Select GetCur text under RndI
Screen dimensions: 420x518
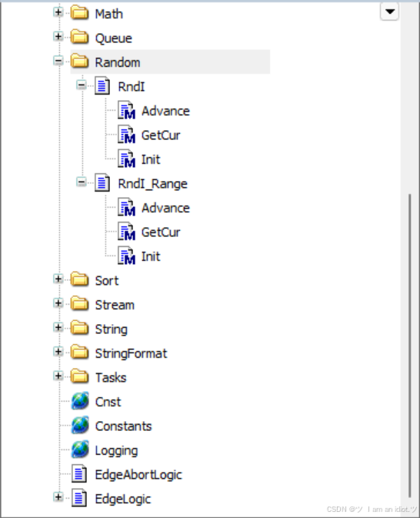[161, 135]
